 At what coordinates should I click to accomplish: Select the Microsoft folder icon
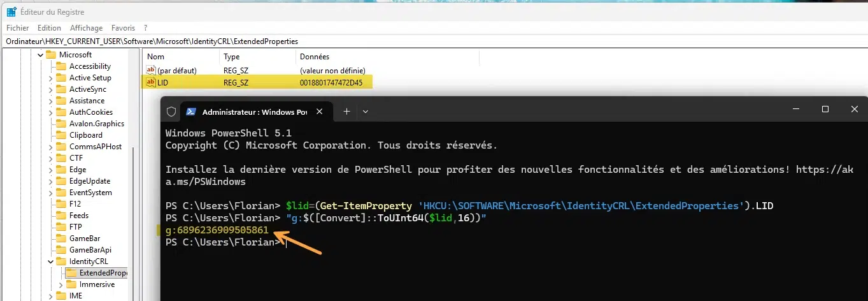coord(51,55)
